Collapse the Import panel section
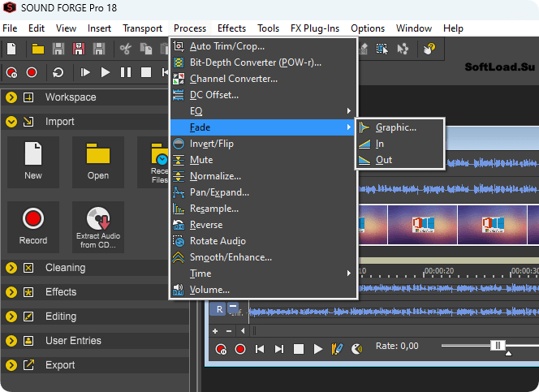The height and width of the screenshot is (392, 539). coord(11,122)
